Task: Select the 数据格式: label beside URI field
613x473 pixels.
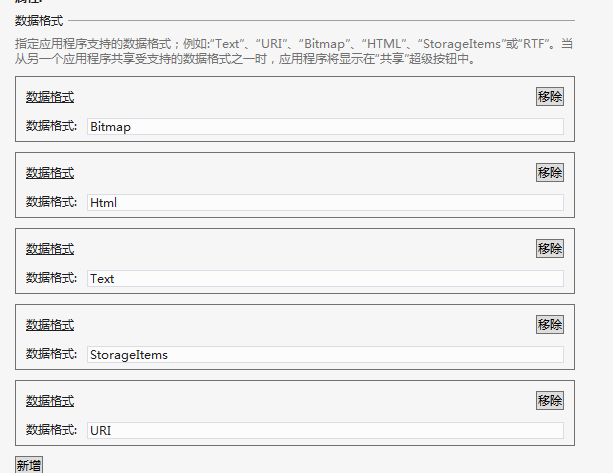Action: 52,430
